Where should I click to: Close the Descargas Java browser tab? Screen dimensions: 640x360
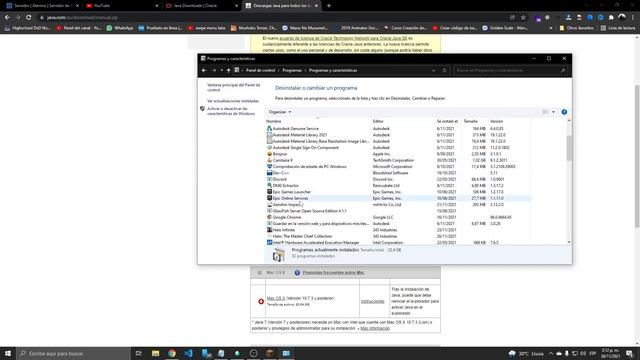[316, 6]
